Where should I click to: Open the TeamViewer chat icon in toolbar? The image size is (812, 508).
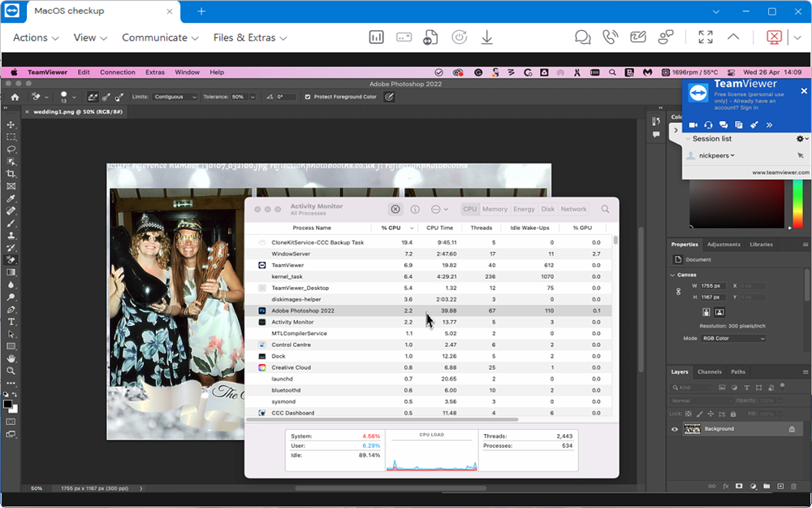pos(582,37)
